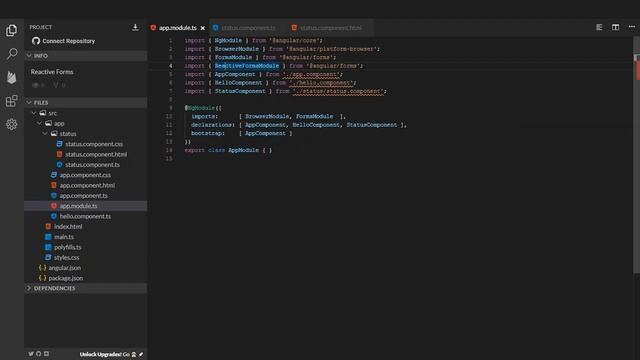
Task: Open the Search panel in the sidebar
Action: 12,53
